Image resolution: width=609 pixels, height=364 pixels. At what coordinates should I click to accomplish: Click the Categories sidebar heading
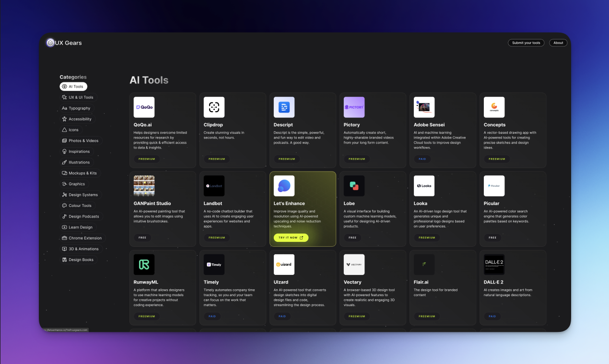pos(73,77)
